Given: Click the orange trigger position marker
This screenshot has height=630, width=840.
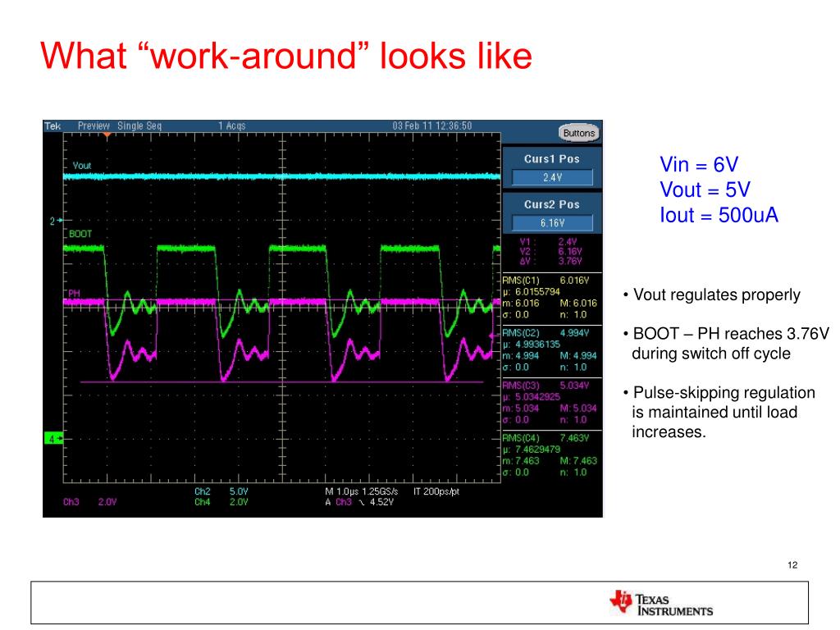Looking at the screenshot, I should [107, 135].
